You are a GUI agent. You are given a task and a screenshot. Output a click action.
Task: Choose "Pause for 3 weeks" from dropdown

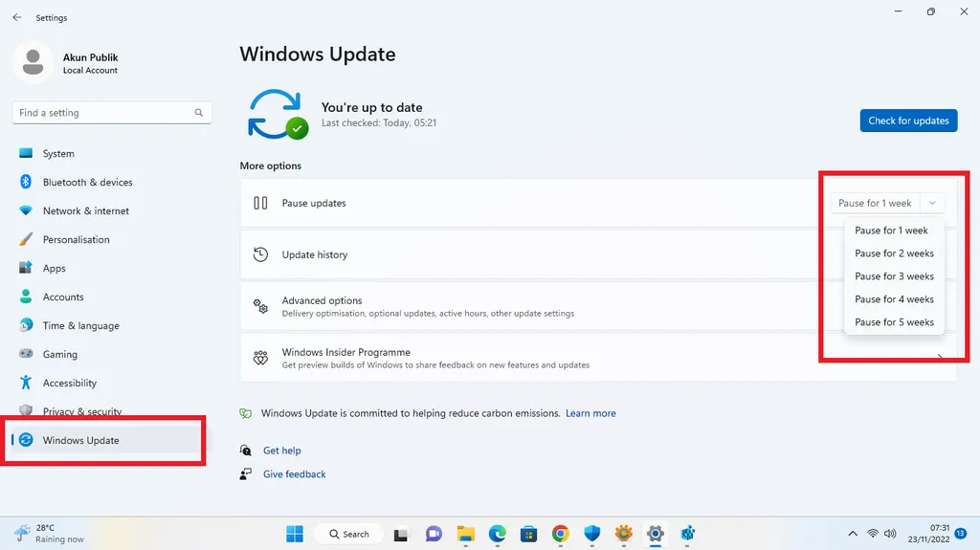[894, 276]
